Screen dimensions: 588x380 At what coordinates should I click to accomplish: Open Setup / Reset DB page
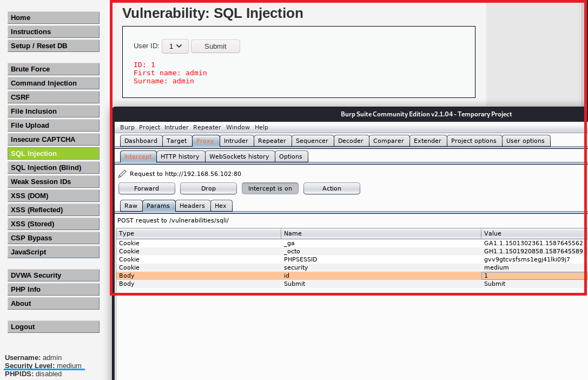click(x=53, y=46)
